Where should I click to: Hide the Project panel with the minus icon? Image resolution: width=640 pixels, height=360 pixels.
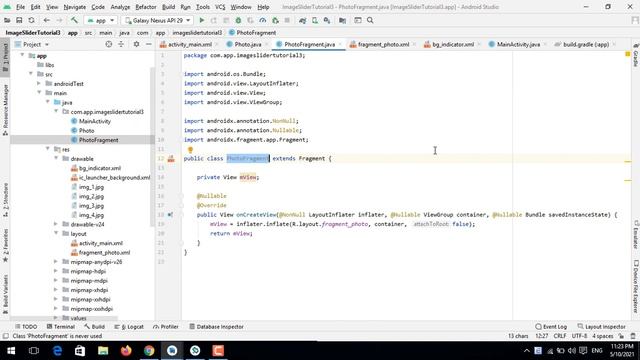click(x=149, y=44)
